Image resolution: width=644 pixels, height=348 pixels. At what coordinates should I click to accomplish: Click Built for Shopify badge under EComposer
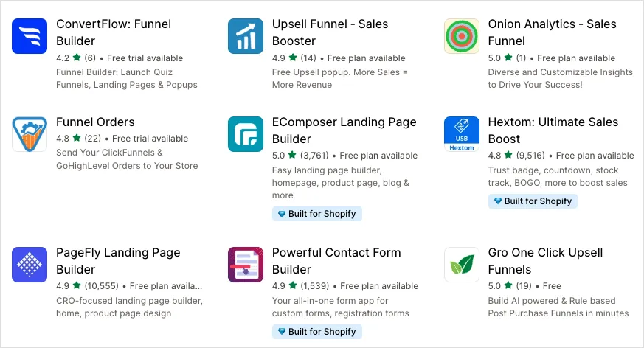click(316, 214)
